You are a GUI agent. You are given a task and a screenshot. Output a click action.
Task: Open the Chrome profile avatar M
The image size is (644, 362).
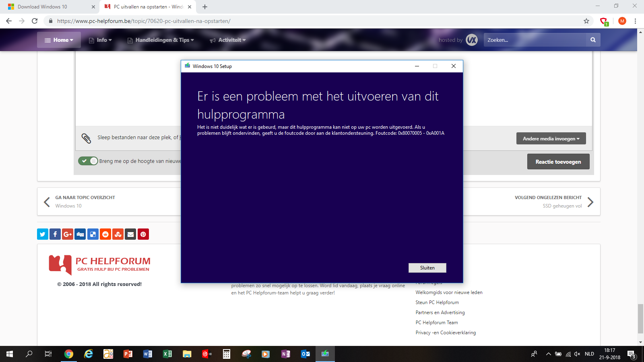622,21
